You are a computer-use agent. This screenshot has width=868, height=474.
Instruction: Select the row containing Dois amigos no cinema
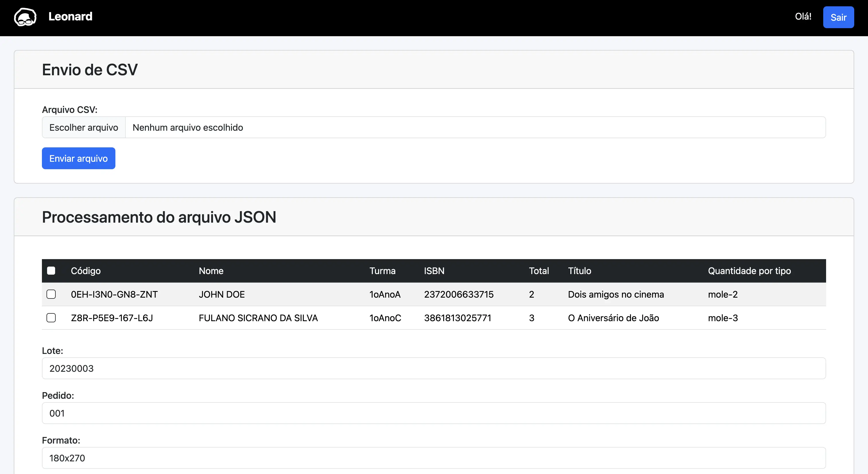[x=51, y=294]
